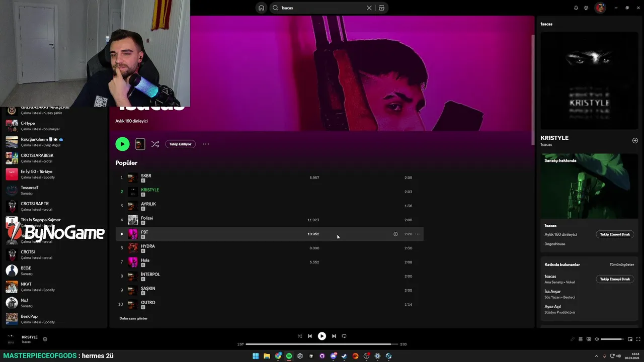This screenshot has height=362, width=644.
Task: Open Steam from the taskbar
Action: (x=344, y=356)
